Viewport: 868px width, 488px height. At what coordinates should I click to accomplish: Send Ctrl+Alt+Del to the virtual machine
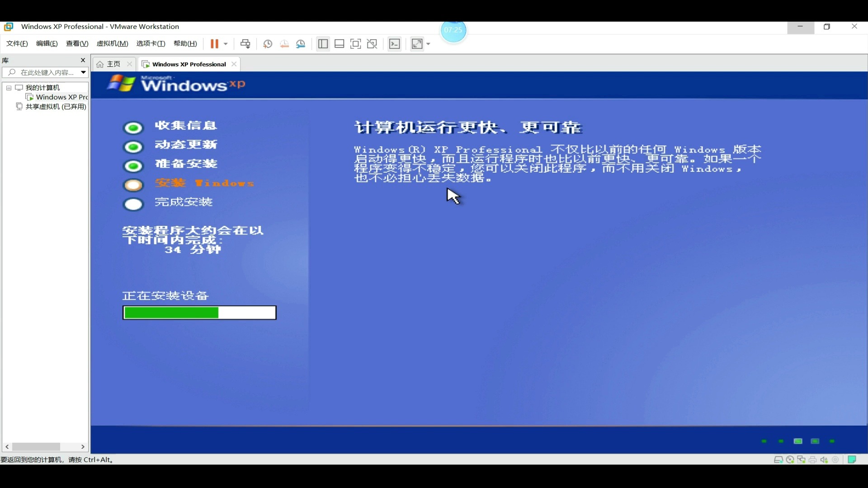(245, 44)
